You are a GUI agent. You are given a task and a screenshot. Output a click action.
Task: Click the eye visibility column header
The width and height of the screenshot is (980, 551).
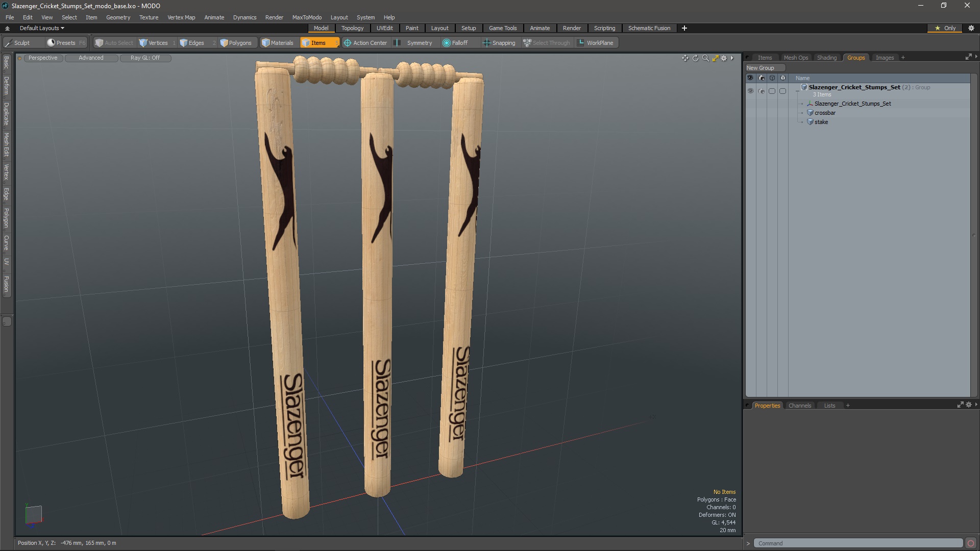point(750,78)
